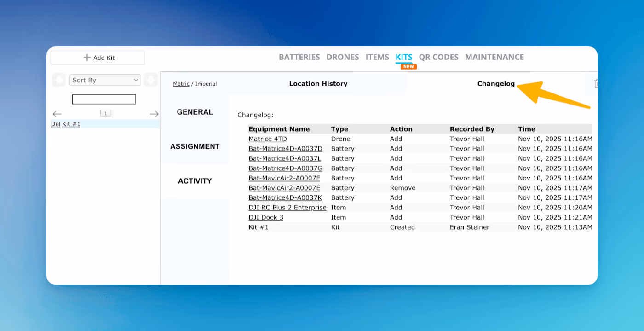Click the Nov 10, 2025 11:13AM time cell
Screen dimensions: 644x331
(x=555, y=227)
